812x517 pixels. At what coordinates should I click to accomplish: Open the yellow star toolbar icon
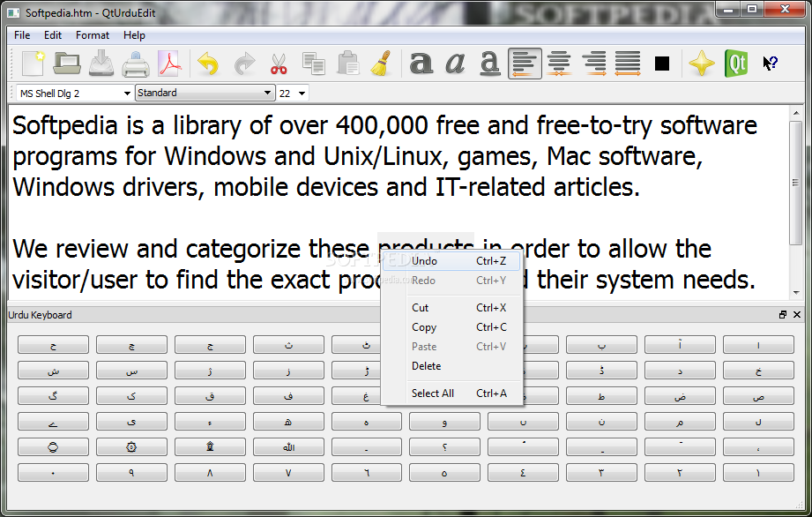(x=702, y=64)
